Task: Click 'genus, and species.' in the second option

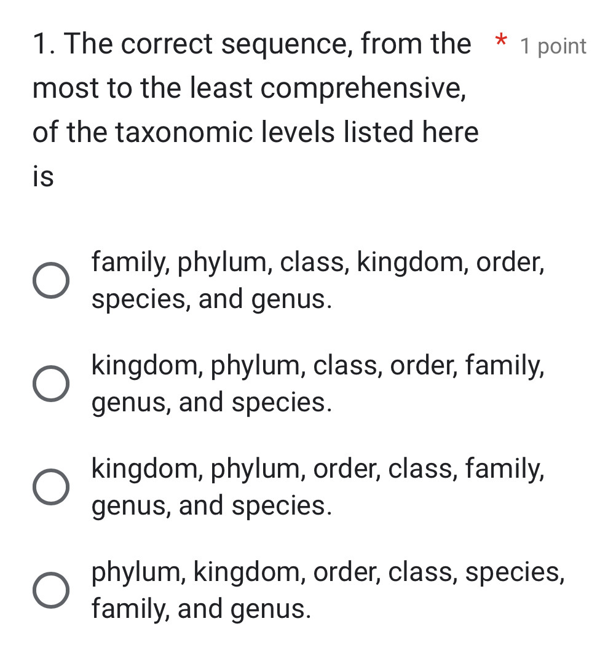Action: (x=212, y=403)
